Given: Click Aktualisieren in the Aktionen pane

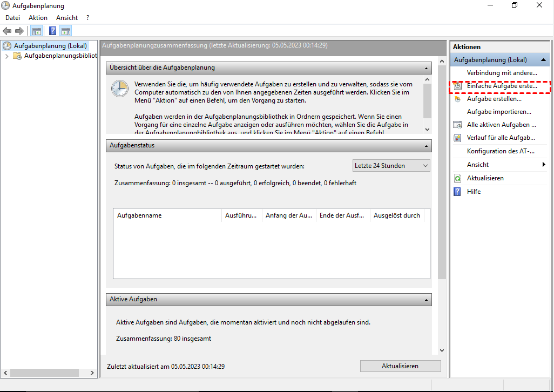Looking at the screenshot, I should (485, 178).
